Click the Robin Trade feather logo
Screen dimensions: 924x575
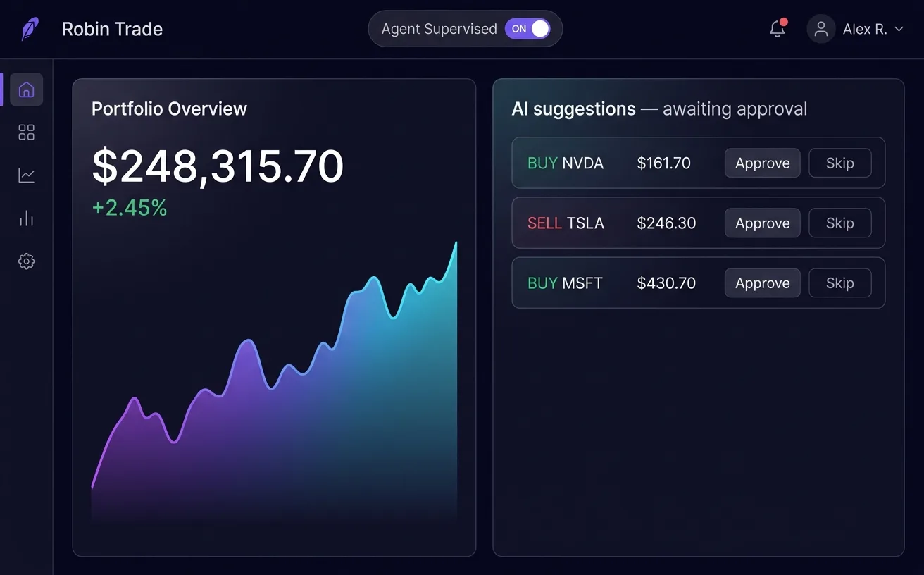30,29
